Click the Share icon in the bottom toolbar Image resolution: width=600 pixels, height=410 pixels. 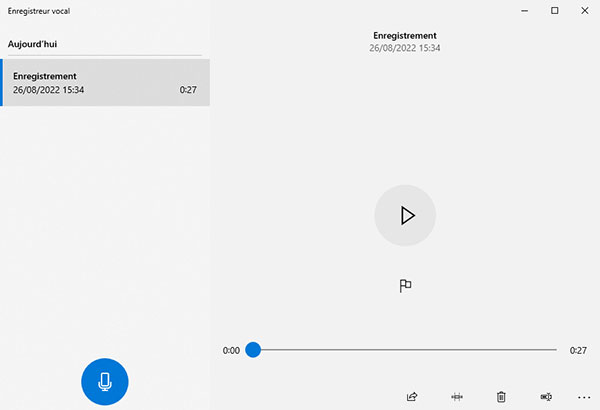[412, 397]
